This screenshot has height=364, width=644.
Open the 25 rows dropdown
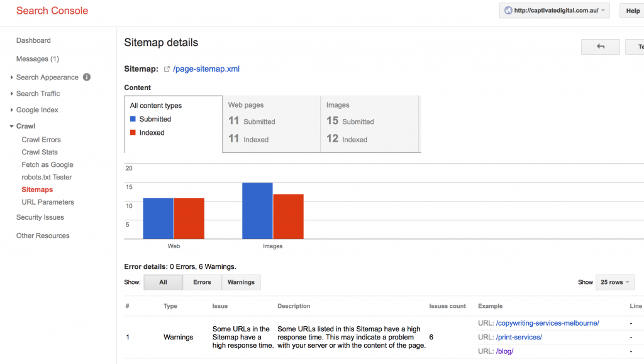click(615, 282)
